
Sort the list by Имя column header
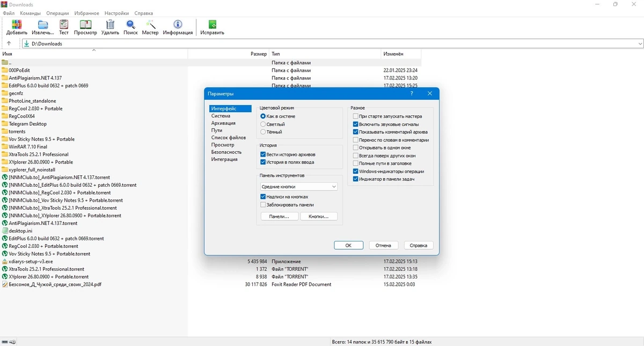94,54
